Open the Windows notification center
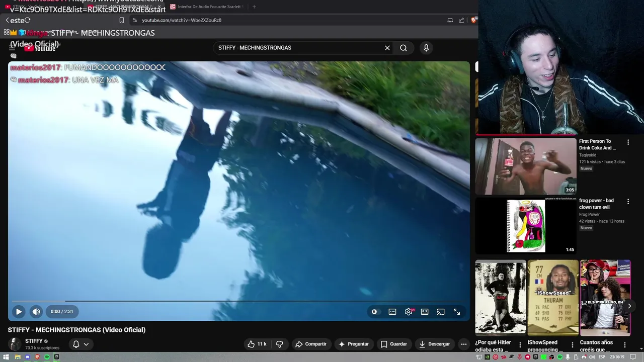Image resolution: width=644 pixels, height=362 pixels. pyautogui.click(x=634, y=357)
